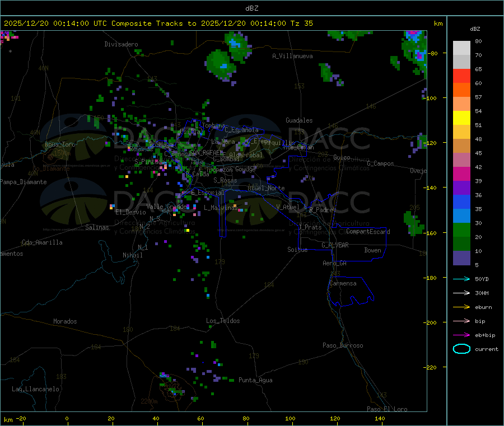Pick the magenta band below 42
The width and height of the screenshot is (504, 426).
click(461, 174)
